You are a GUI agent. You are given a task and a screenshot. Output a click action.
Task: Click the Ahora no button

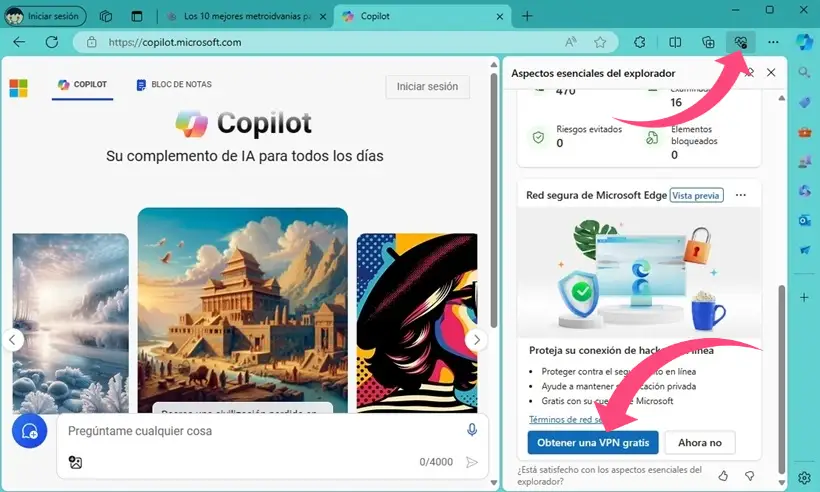700,443
